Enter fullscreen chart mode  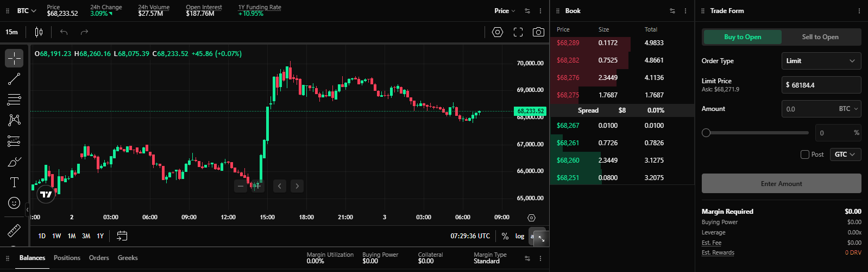[x=518, y=32]
